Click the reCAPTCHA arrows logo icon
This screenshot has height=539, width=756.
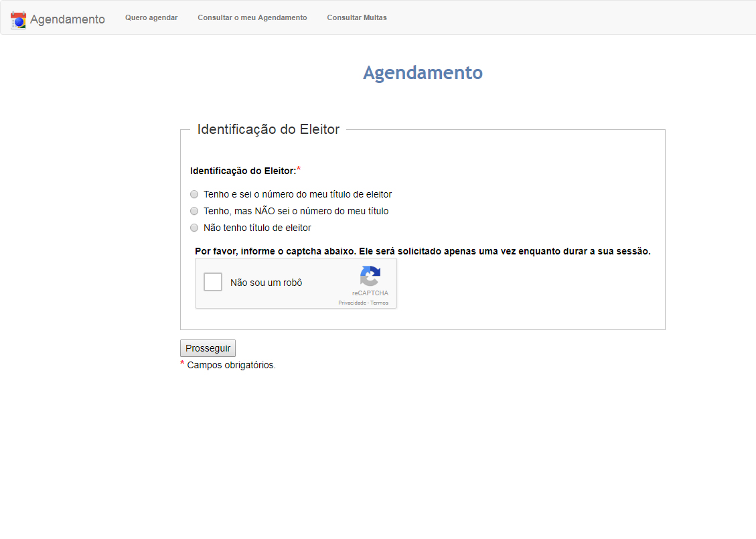370,276
